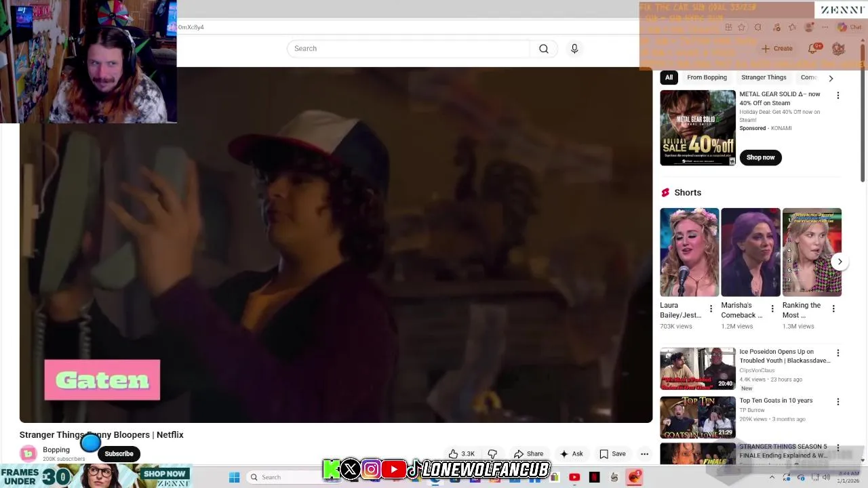Save the video with the Save button
Viewport: 868px width, 488px height.
[x=612, y=454]
